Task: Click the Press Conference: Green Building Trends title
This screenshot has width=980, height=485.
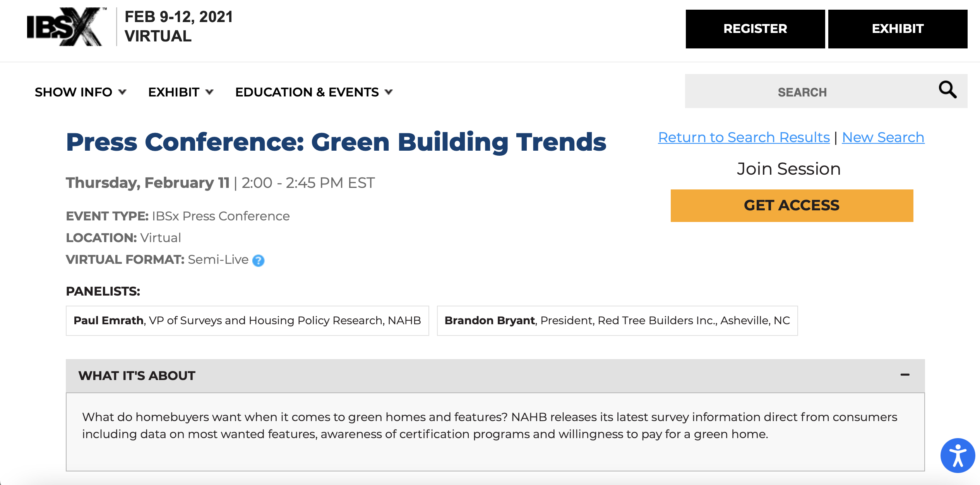Action: tap(336, 142)
